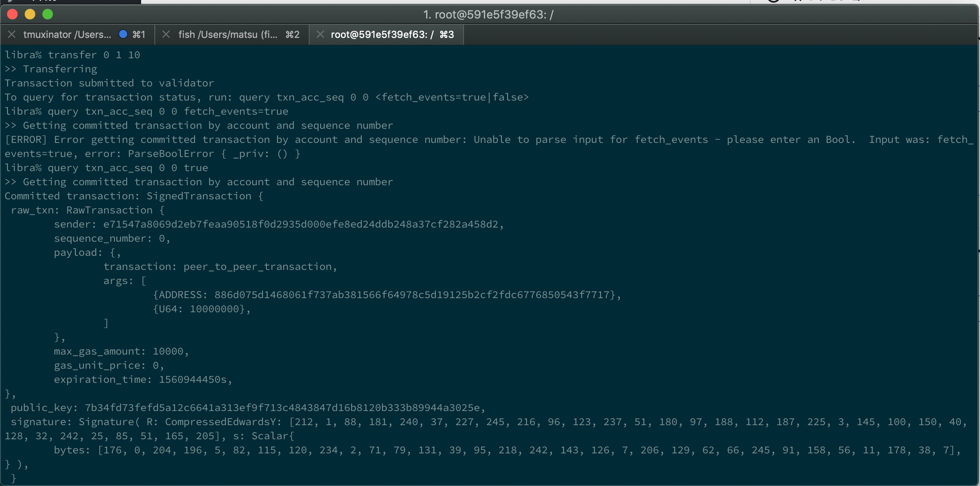The width and height of the screenshot is (980, 486).
Task: Click the expiration_time value 1560944450s
Action: 193,379
